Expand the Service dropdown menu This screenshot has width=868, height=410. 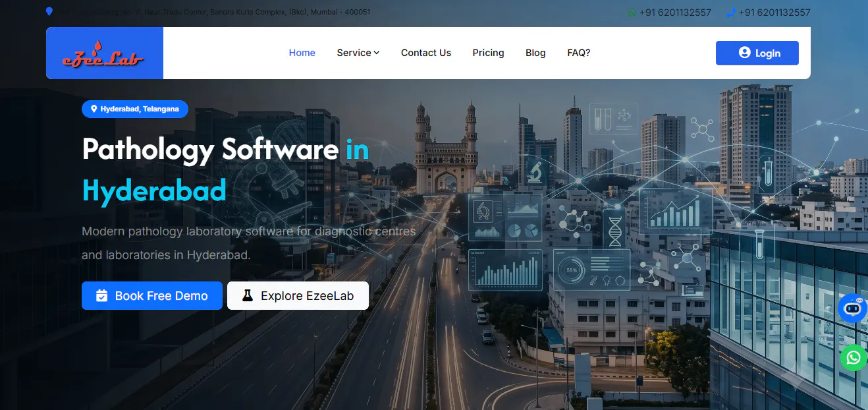(x=358, y=53)
